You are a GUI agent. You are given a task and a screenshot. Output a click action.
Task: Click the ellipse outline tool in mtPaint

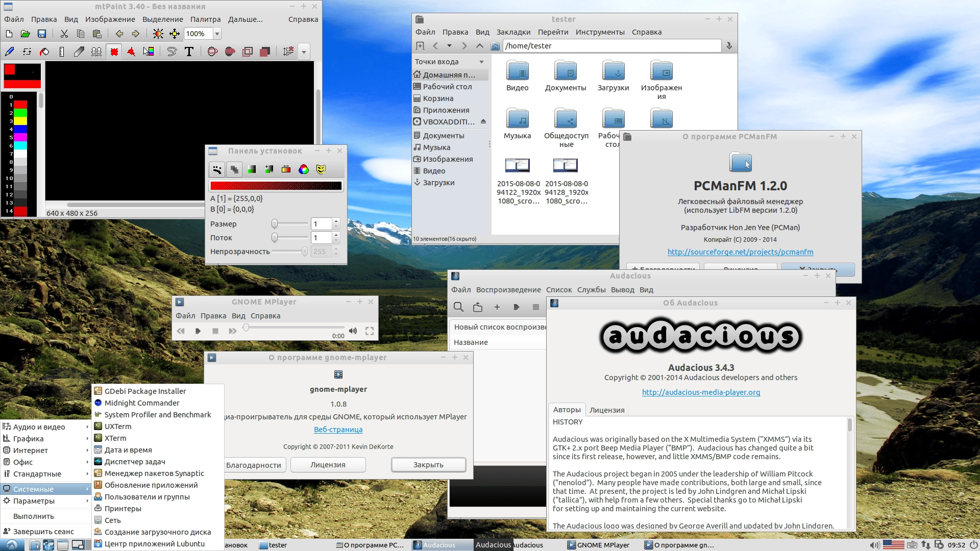pos(213,52)
